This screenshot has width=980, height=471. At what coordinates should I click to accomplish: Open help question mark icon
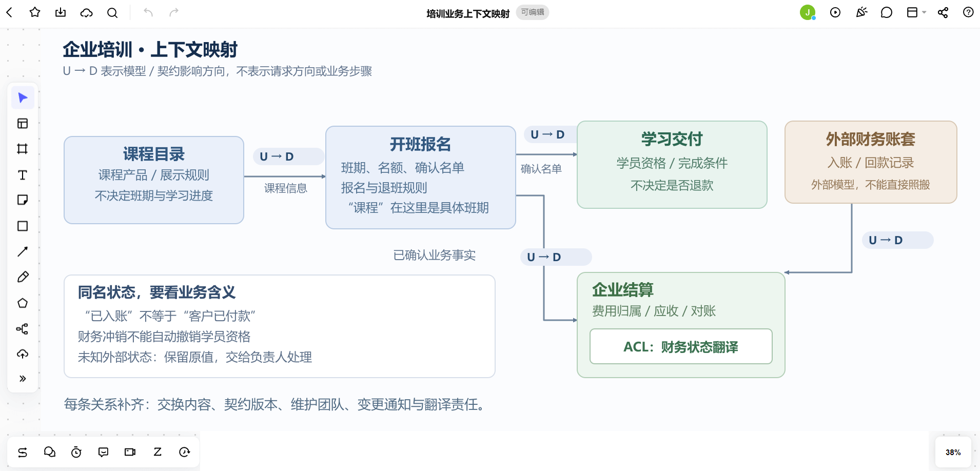tap(968, 12)
